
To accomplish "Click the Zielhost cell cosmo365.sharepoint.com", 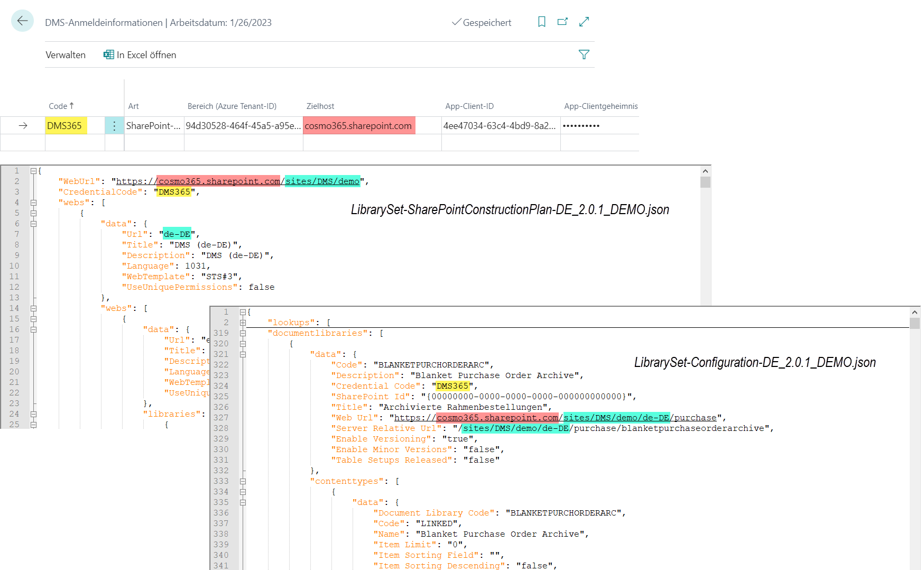I will point(358,126).
